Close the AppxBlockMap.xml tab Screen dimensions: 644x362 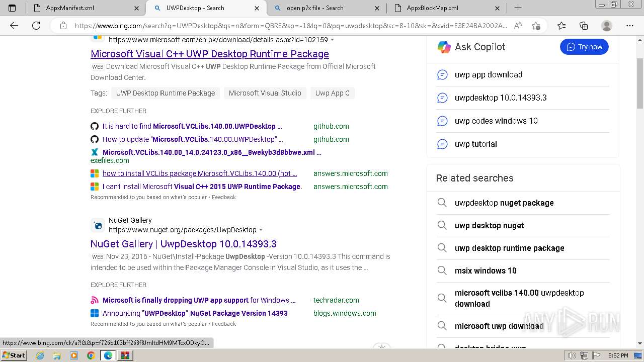(497, 8)
